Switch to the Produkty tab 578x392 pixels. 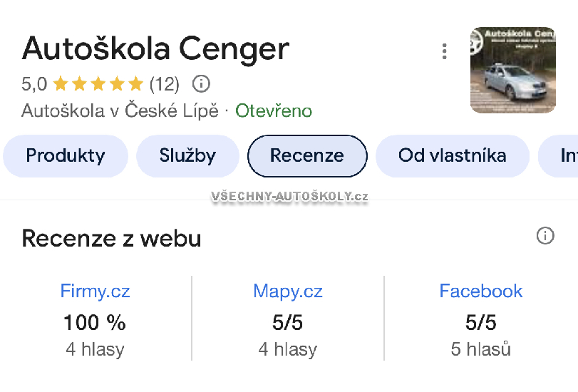[x=66, y=155]
